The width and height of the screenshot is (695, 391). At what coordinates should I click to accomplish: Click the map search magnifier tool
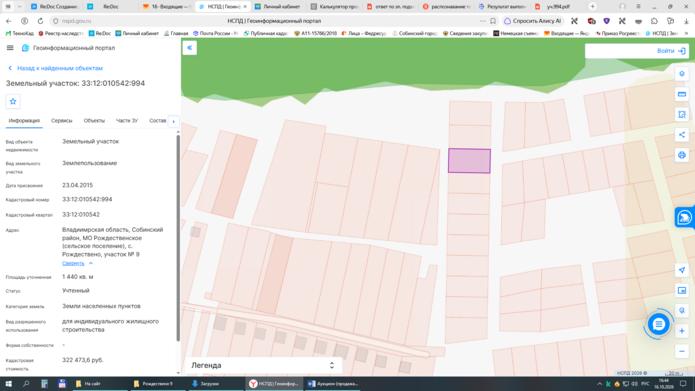pyautogui.click(x=682, y=311)
